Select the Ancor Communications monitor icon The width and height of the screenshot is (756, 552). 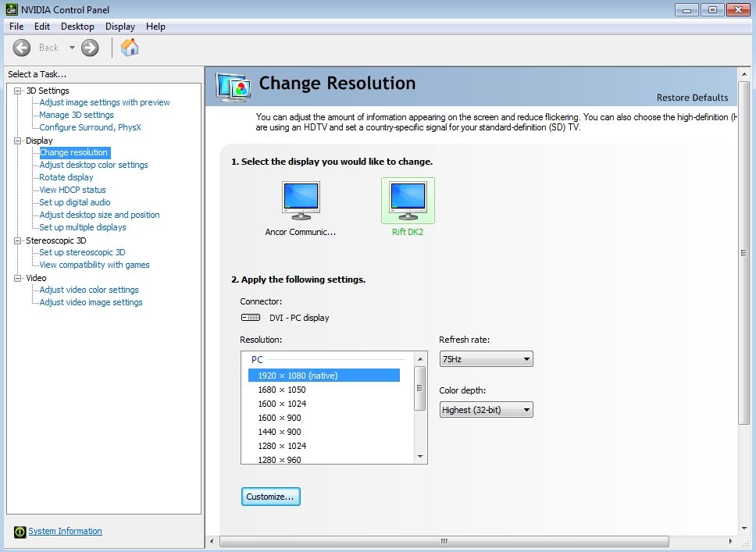[301, 201]
